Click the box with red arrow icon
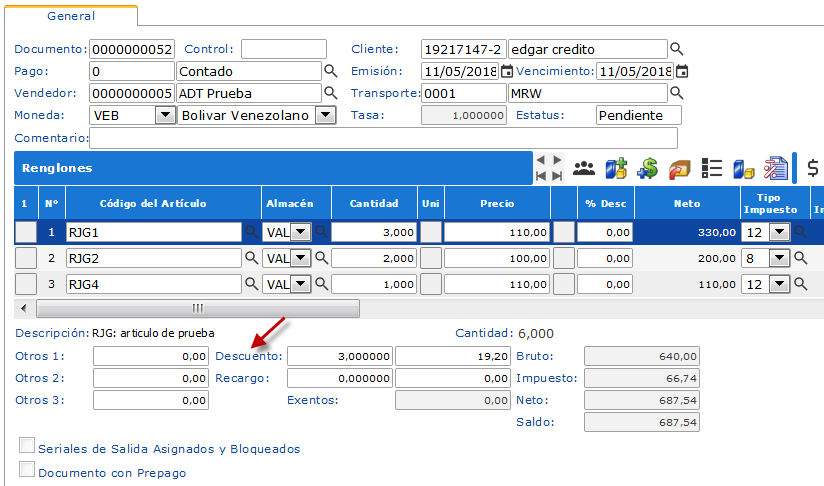 click(x=680, y=168)
